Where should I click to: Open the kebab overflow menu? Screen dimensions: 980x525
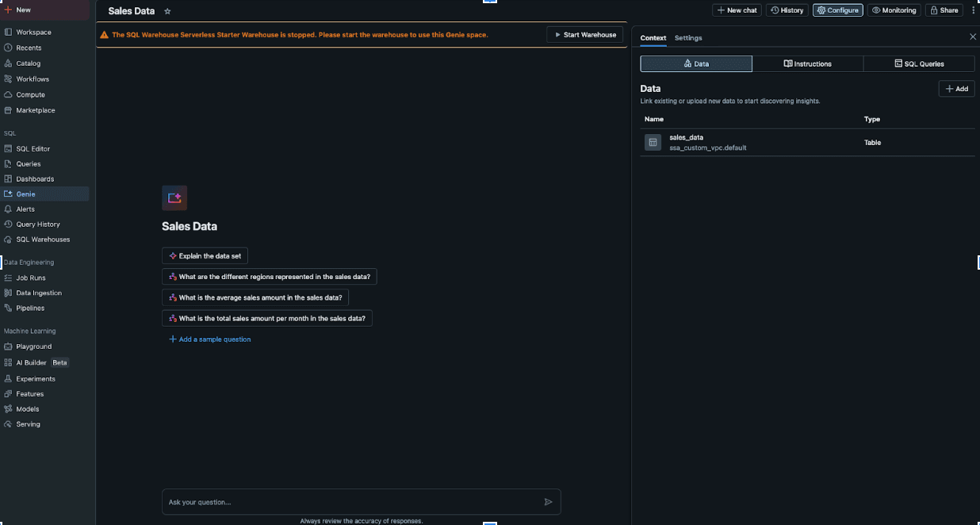point(973,10)
